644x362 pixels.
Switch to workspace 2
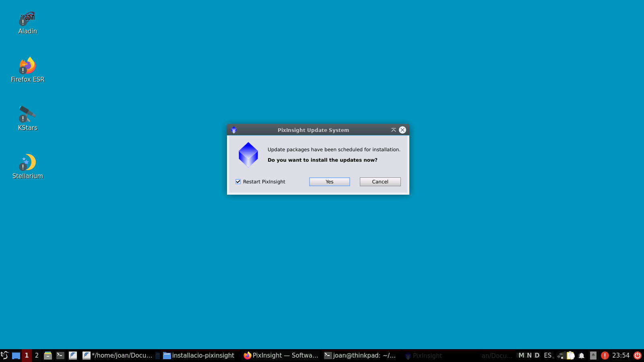point(37,356)
